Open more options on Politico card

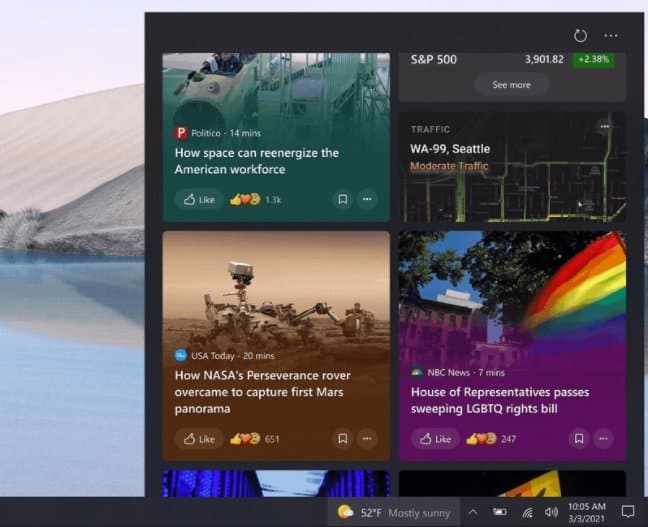(x=367, y=199)
